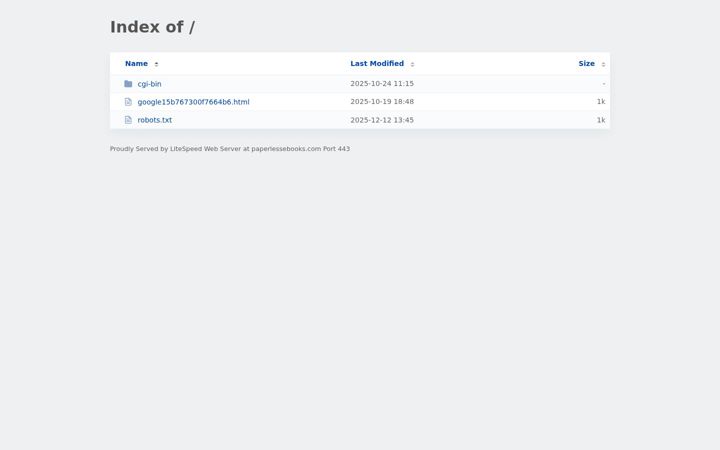Image resolution: width=720 pixels, height=450 pixels.
Task: Click the sort arrows next to Name
Action: tap(156, 64)
